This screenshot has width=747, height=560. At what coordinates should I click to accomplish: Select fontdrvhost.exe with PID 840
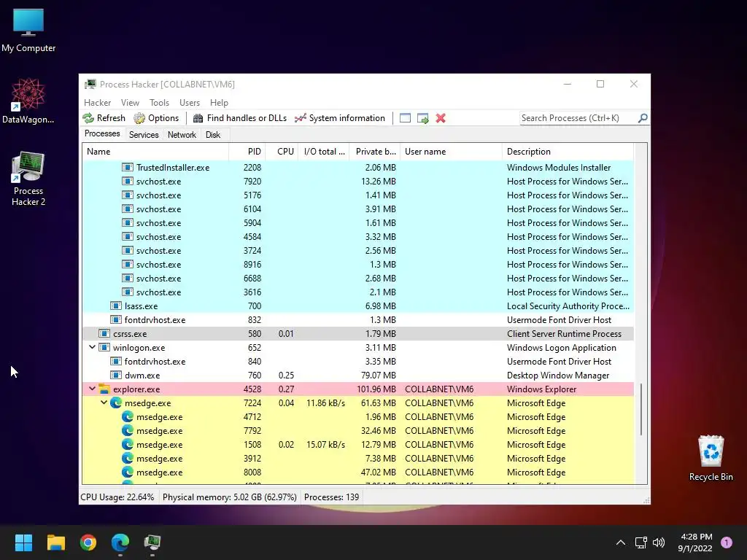(x=358, y=361)
